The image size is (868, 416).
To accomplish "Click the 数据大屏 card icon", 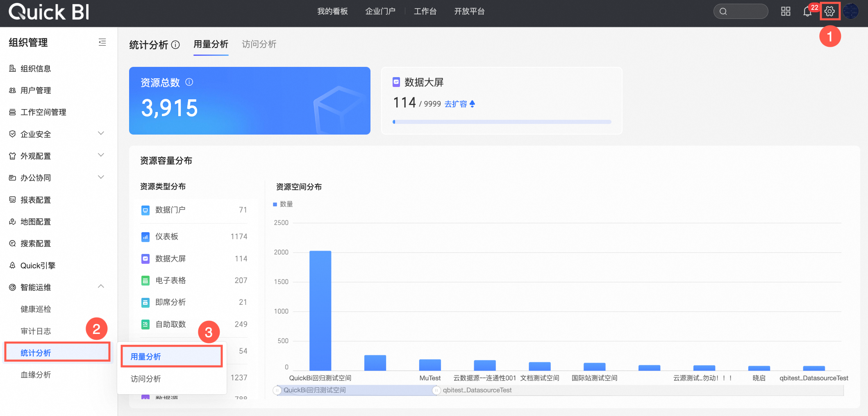I will coord(396,82).
